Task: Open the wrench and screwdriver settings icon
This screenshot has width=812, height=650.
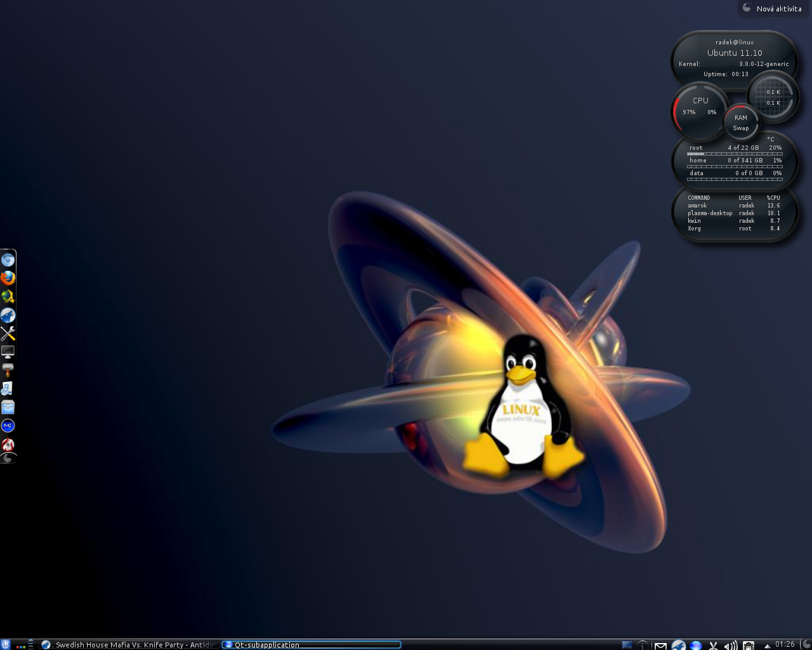Action: [8, 333]
